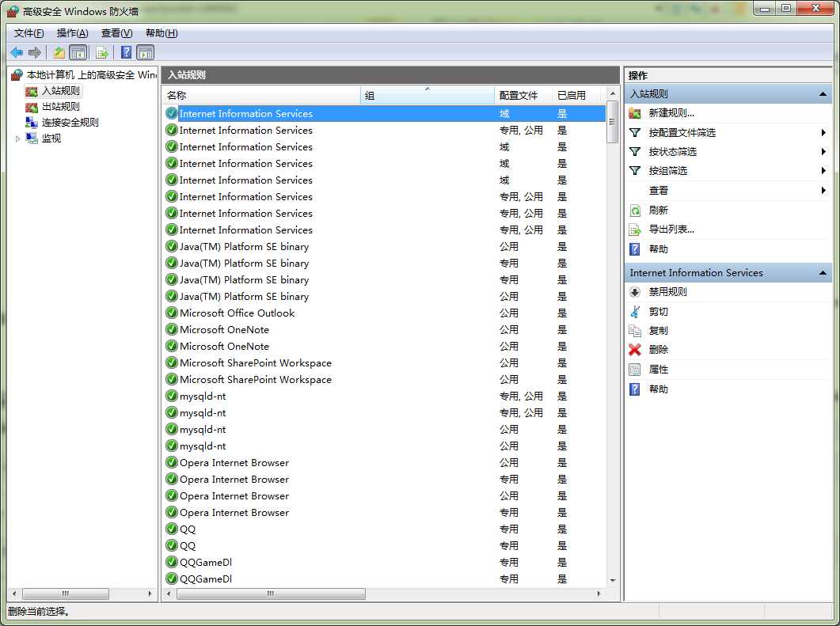Click the tree pane scroll right arrow
Screen dimensions: 840x626
click(x=150, y=594)
